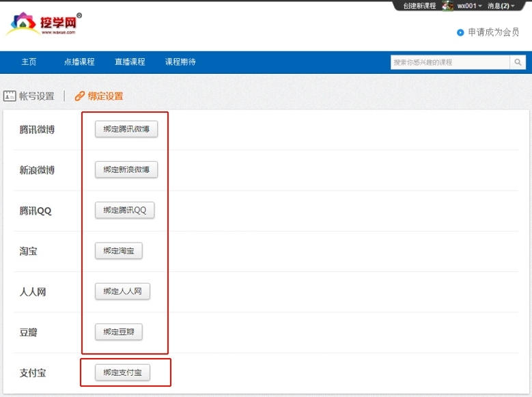Click the 支付宝 row label

point(33,373)
